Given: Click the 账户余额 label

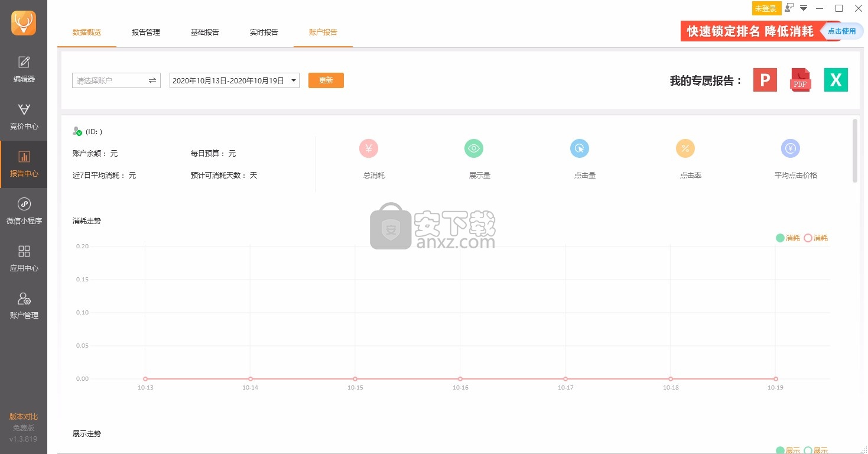Looking at the screenshot, I should click(x=90, y=153).
